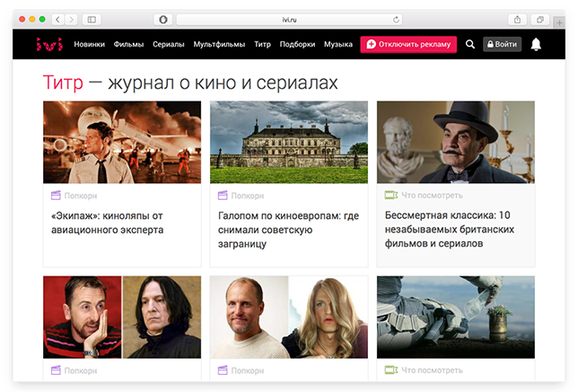Click red Титр word in page heading
Viewport: 578px width, 392px height.
coord(63,83)
